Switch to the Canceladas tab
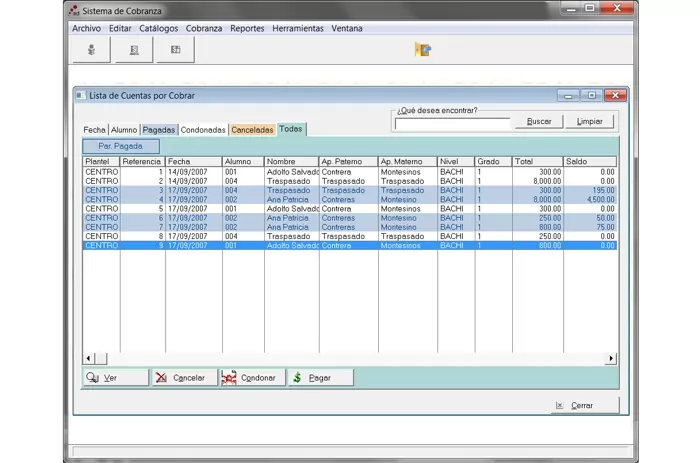 (x=253, y=130)
